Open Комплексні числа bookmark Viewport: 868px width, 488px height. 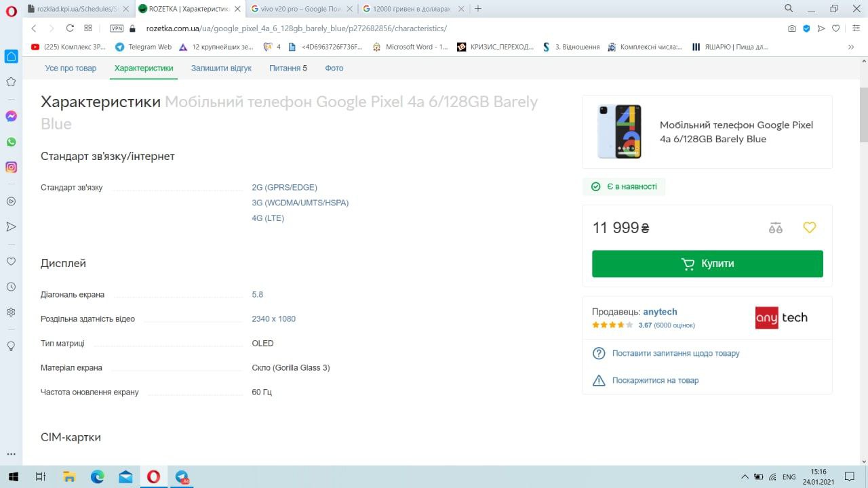pos(646,47)
